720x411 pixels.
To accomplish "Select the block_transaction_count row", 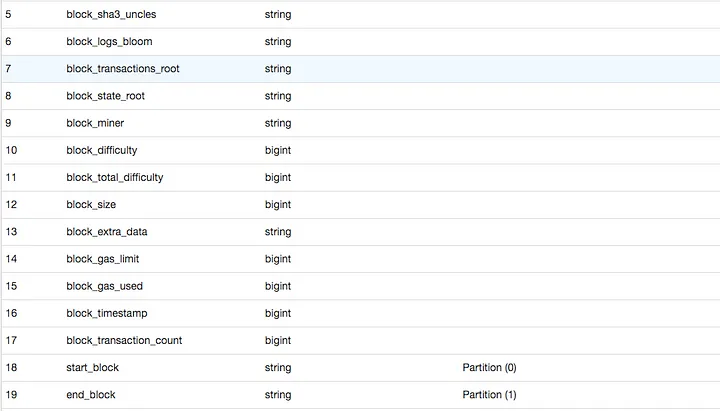I will (x=361, y=340).
